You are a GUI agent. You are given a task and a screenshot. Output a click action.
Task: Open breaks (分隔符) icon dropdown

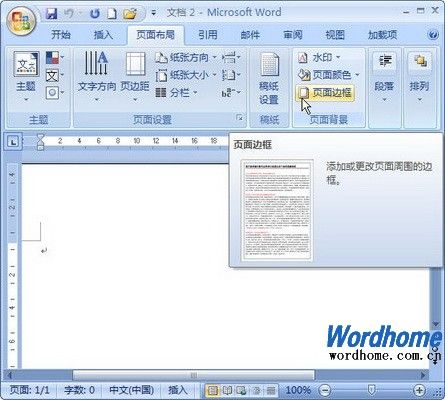coord(231,58)
